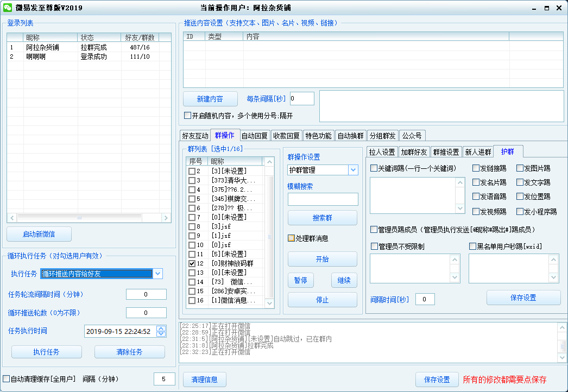
Task: Click the keyword text area under 关键词踢
Action: click(x=413, y=195)
